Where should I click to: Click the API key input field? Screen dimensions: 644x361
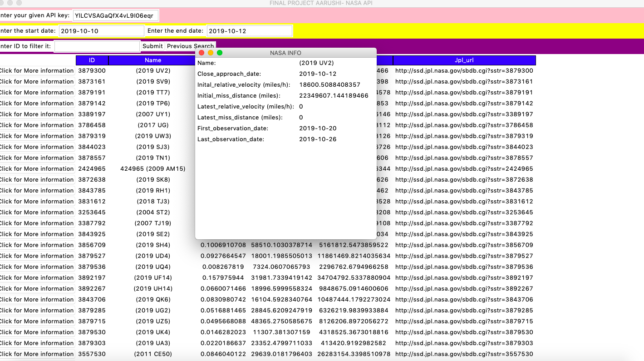(x=116, y=16)
